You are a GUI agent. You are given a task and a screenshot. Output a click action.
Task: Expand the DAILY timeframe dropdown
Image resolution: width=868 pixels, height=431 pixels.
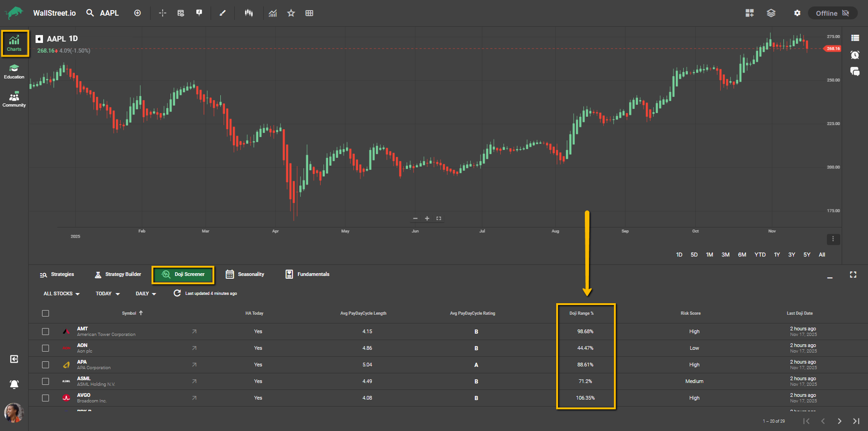point(146,293)
